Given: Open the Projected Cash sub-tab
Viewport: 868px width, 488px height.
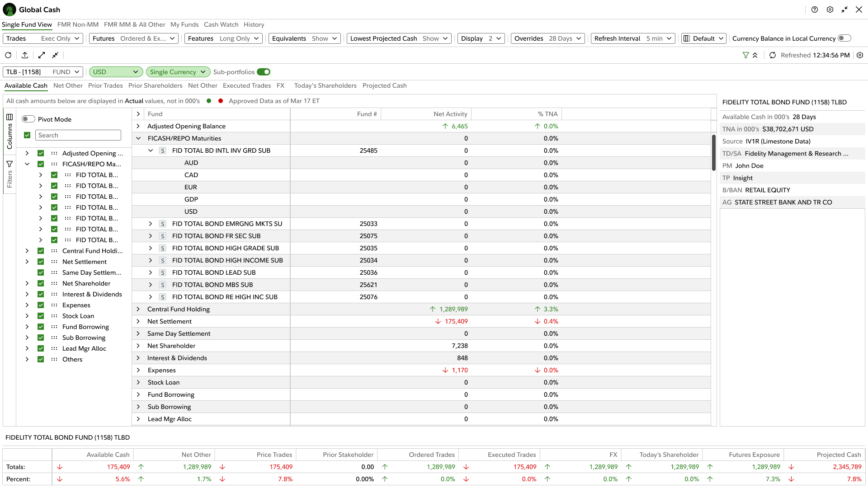Looking at the screenshot, I should (384, 85).
